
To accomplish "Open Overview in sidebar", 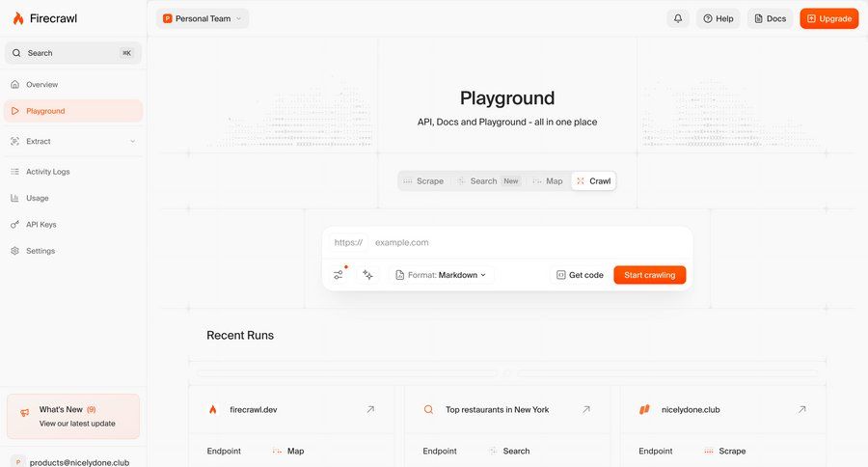I will (x=73, y=85).
